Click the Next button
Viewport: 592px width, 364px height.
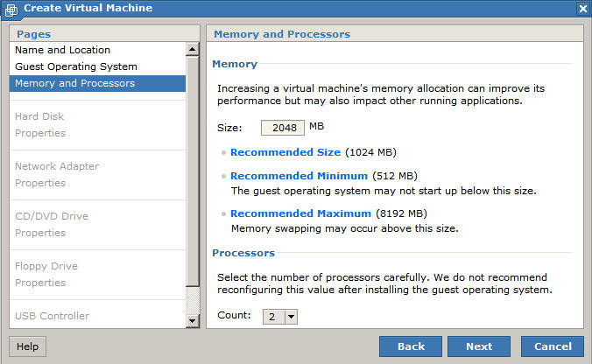tap(479, 346)
